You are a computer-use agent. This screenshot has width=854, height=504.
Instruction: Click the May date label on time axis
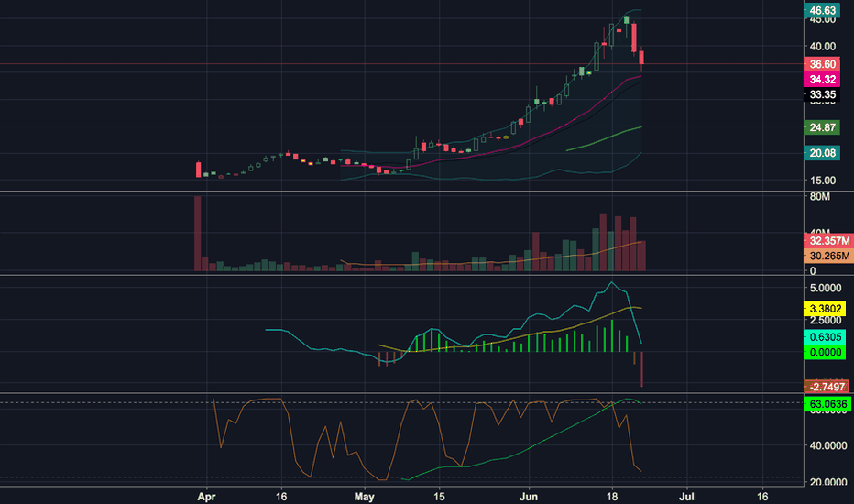point(365,497)
